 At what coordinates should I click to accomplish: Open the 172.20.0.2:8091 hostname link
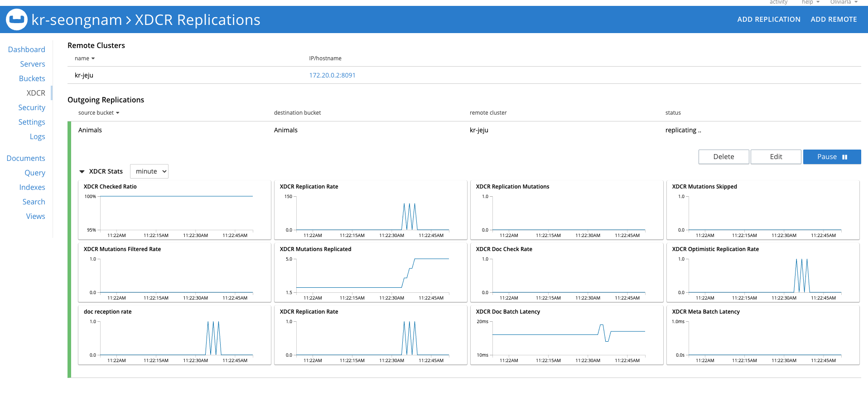pyautogui.click(x=332, y=75)
